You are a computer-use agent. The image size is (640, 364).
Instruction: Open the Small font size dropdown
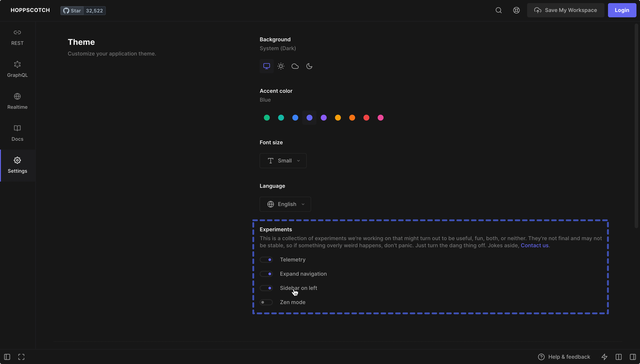coord(283,161)
